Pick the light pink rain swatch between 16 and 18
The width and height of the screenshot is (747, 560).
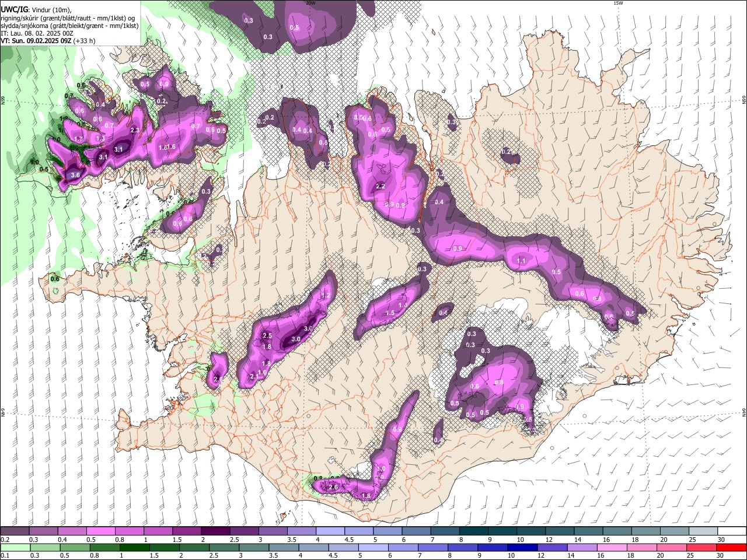(x=612, y=547)
